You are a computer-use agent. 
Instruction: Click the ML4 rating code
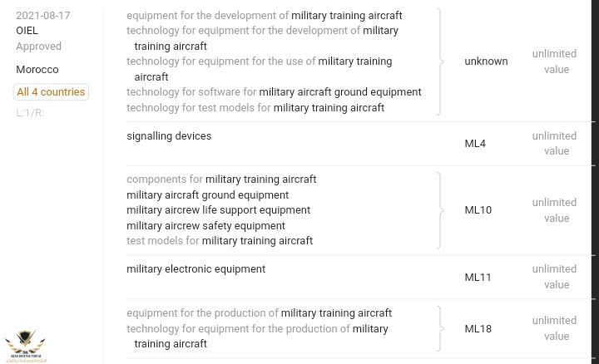(475, 143)
